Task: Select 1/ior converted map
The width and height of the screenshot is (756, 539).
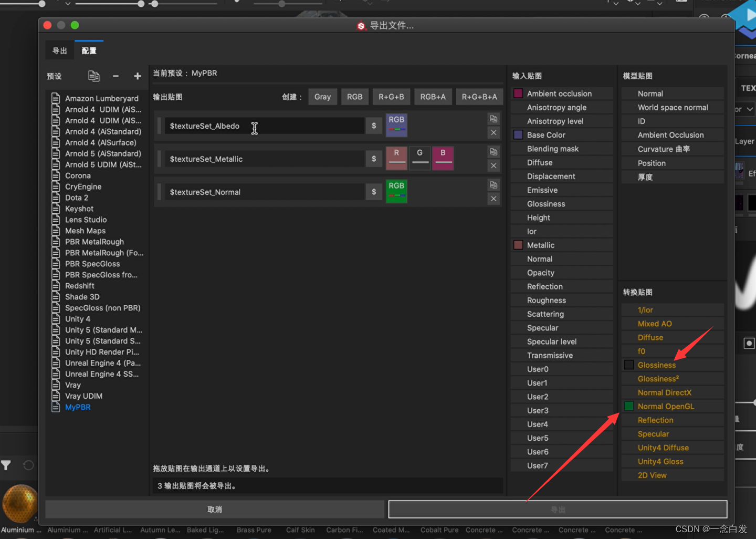Action: click(673, 310)
